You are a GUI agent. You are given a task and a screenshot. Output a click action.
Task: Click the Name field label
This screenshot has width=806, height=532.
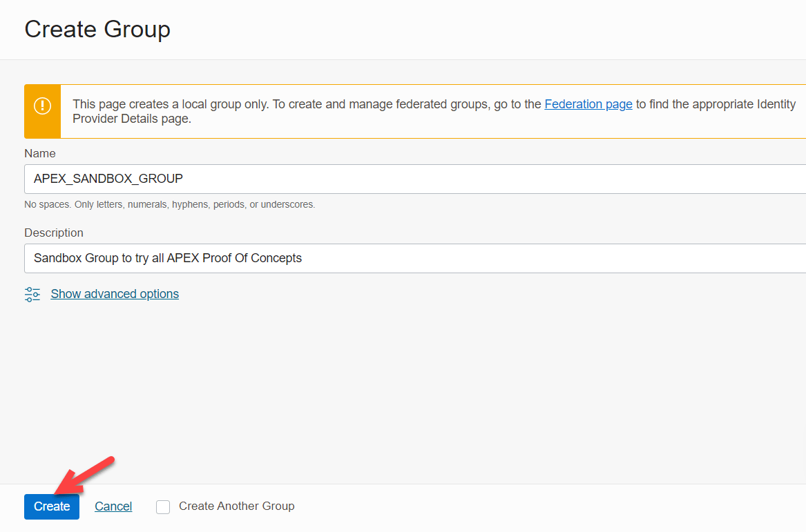pyautogui.click(x=39, y=154)
